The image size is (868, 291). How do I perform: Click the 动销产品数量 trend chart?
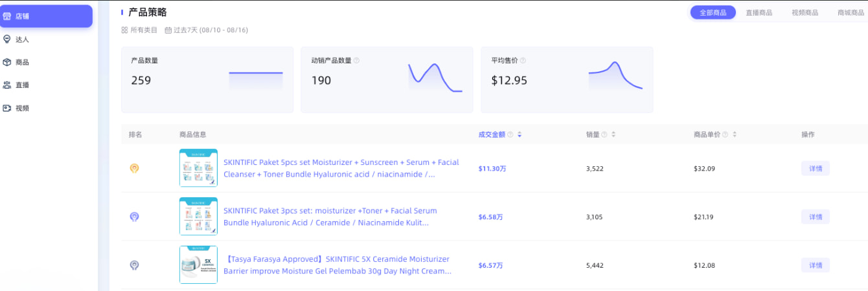click(x=435, y=78)
